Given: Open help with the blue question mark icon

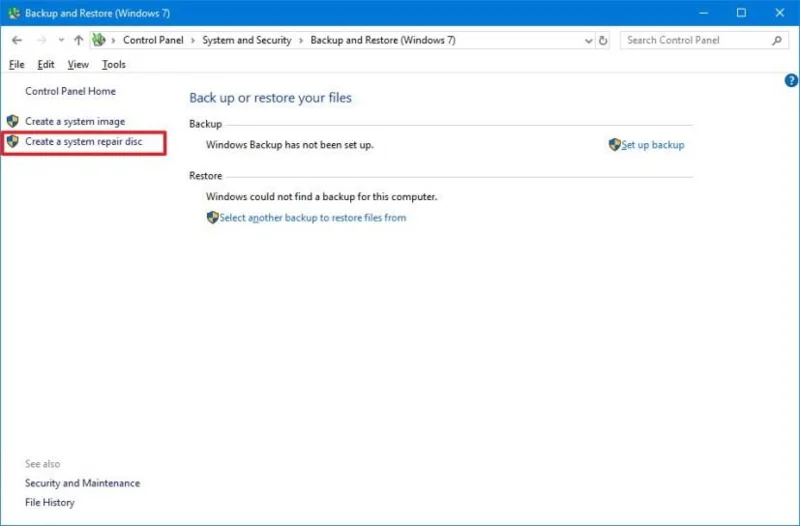Looking at the screenshot, I should [791, 80].
